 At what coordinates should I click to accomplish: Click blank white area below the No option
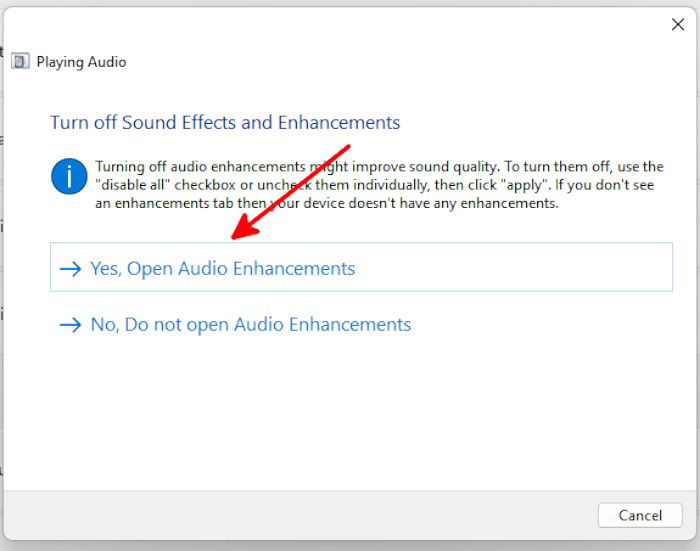(348, 411)
